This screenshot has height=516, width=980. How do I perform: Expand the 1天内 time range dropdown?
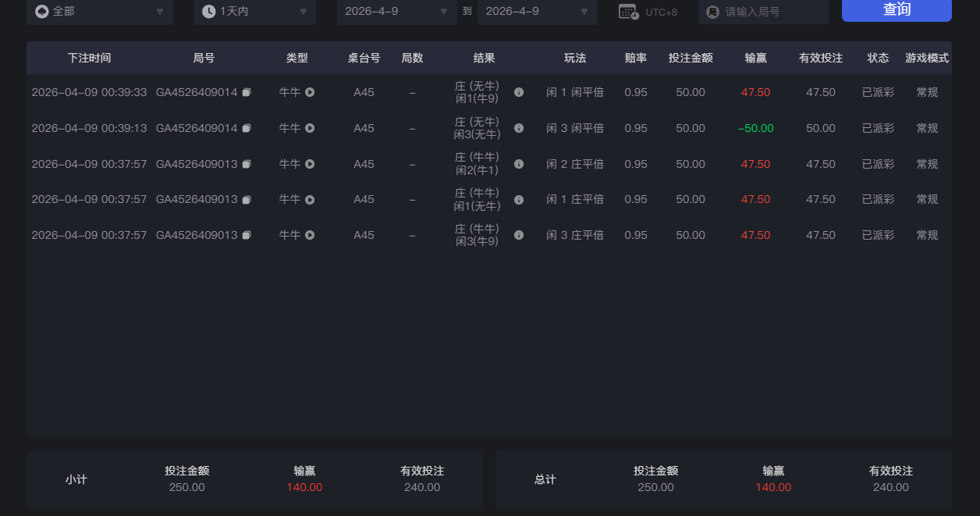tap(255, 12)
